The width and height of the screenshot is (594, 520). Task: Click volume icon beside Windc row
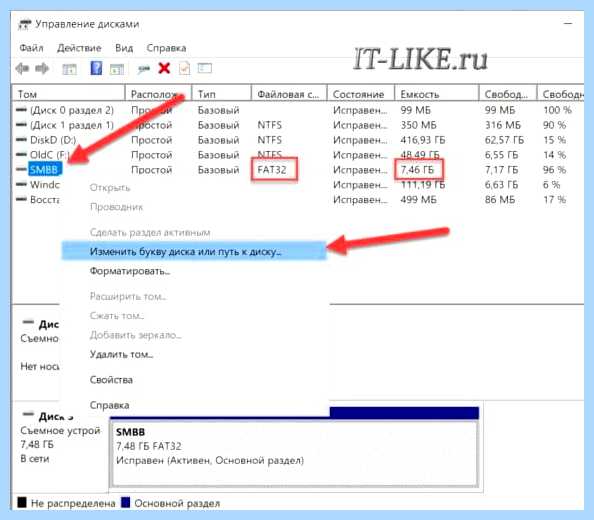(x=22, y=184)
